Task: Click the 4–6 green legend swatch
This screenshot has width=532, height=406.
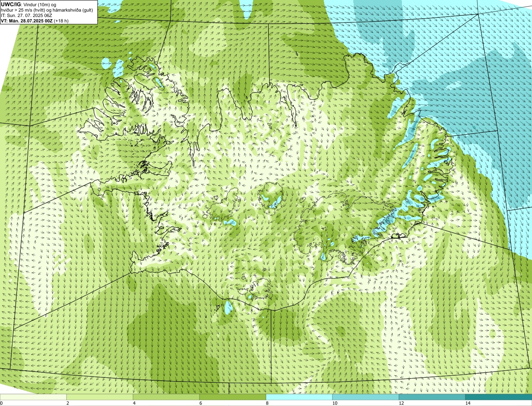Action: coord(166,397)
